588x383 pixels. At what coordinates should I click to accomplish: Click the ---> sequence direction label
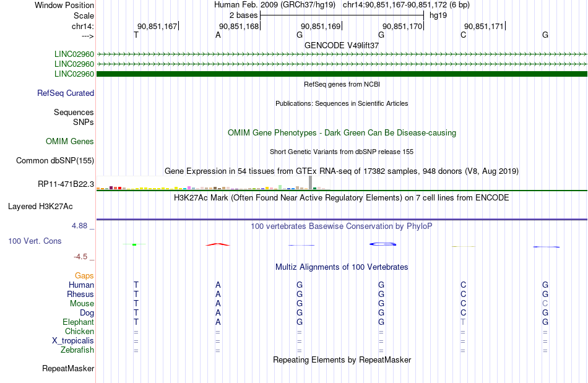click(x=87, y=36)
